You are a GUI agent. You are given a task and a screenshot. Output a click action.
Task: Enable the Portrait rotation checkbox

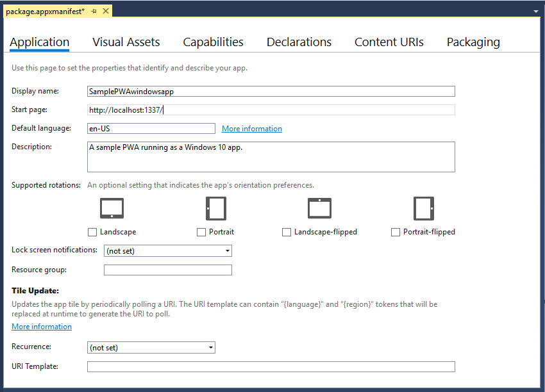(x=201, y=232)
